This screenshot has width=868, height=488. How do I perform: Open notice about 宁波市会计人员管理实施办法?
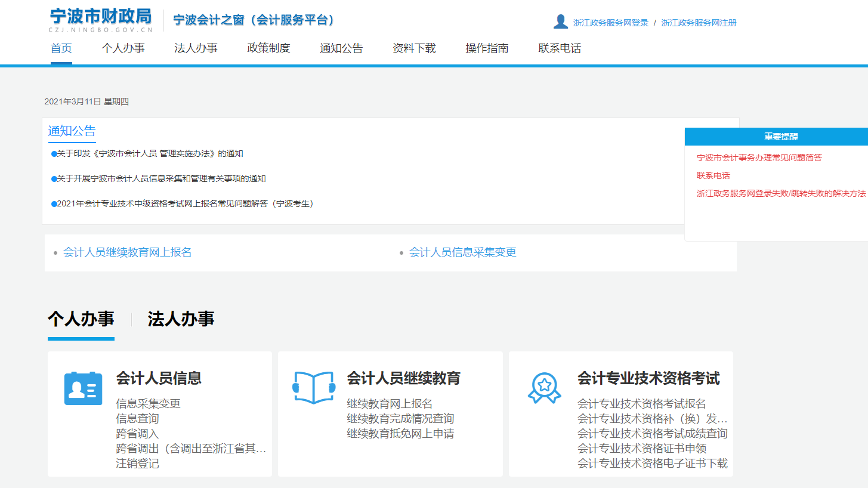point(150,153)
